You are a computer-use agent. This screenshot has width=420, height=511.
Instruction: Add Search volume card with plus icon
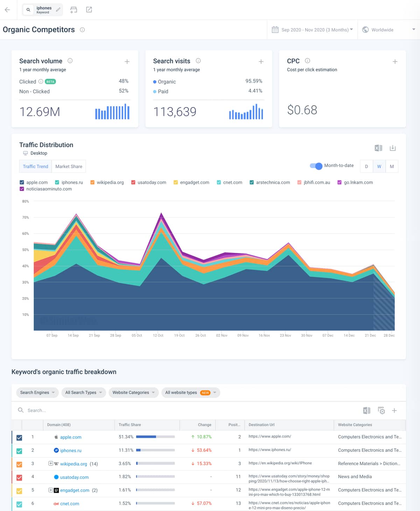click(x=127, y=62)
